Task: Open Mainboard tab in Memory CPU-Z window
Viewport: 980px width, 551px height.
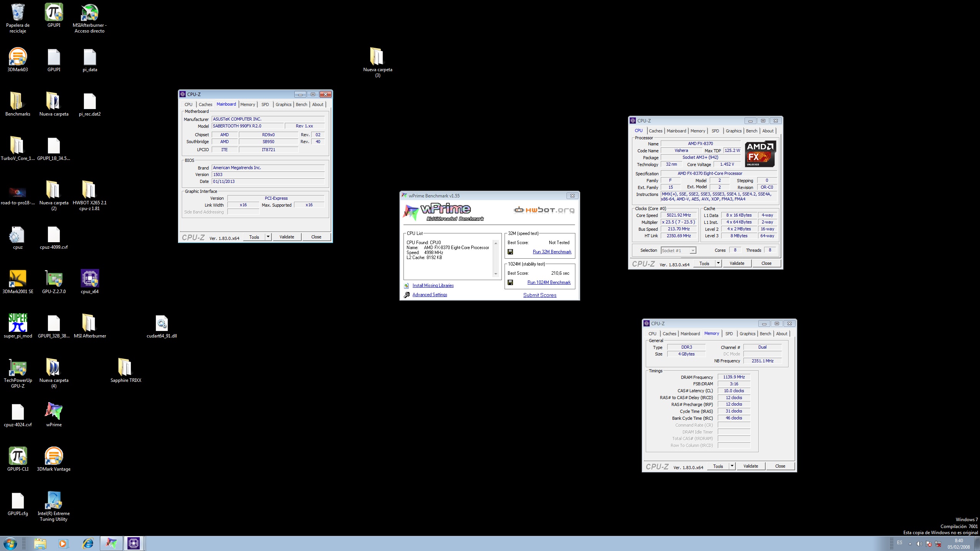Action: tap(690, 334)
